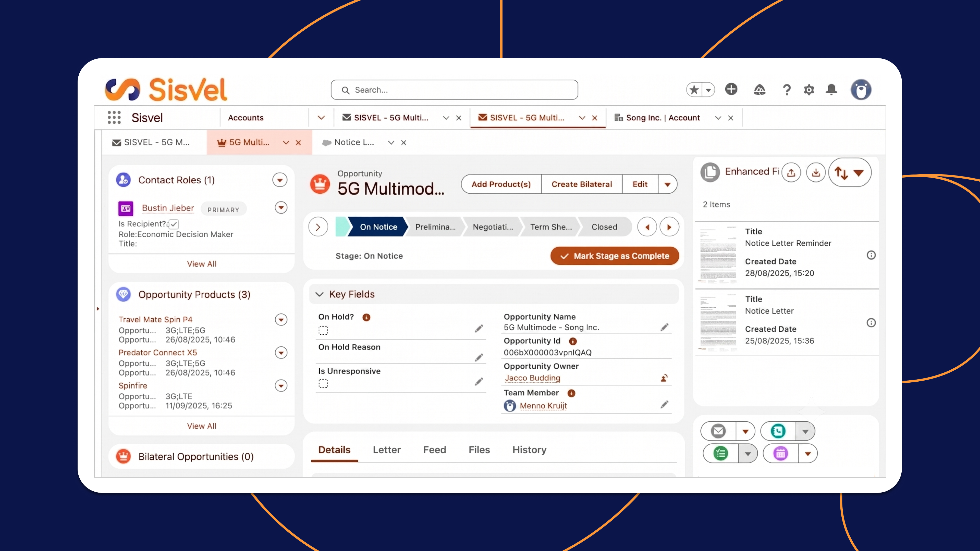Open Travel Mate Spin P4 row dropdown
The height and width of the screenshot is (551, 980).
(x=281, y=320)
